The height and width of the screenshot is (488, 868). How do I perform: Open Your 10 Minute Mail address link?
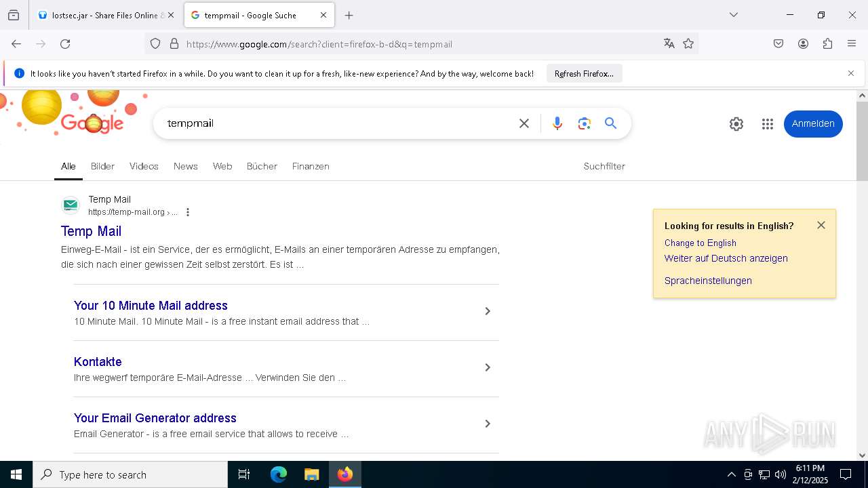(x=151, y=306)
